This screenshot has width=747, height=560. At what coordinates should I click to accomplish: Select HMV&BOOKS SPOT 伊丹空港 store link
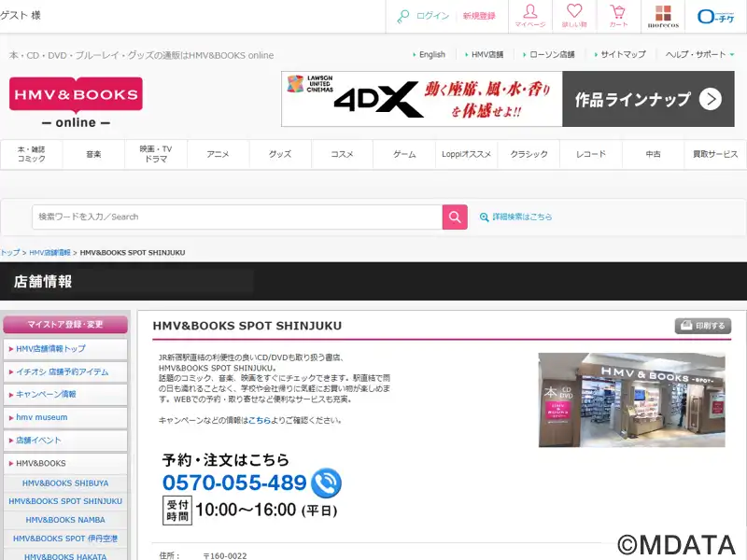tap(65, 539)
